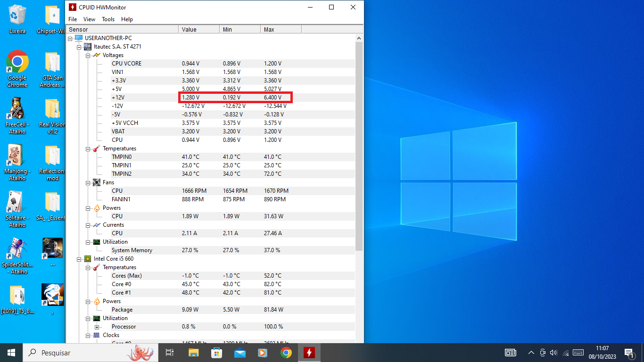Click the HWMonitor taskbar icon
The image size is (644, 362).
pos(309,353)
